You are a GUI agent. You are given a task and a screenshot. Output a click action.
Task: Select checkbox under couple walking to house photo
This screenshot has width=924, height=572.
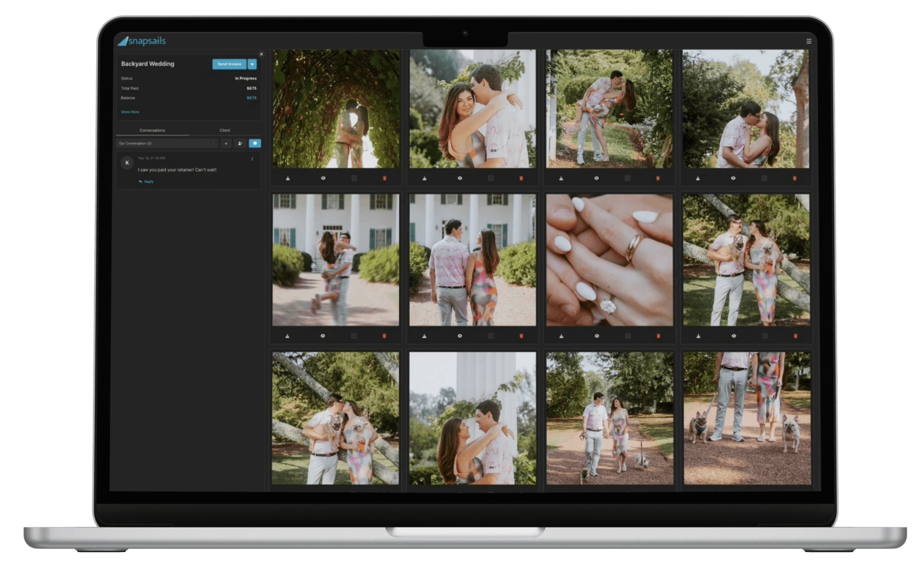tap(491, 336)
